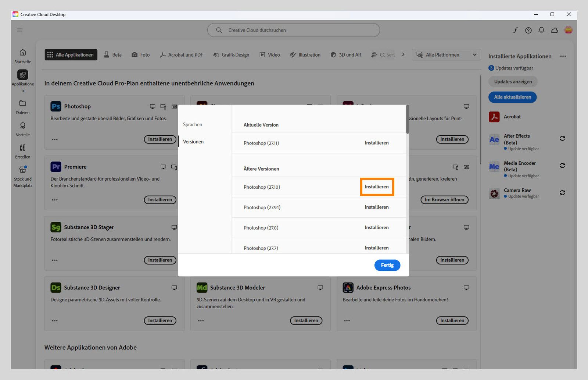Switch to the Beta tab
The height and width of the screenshot is (380, 588).
click(112, 55)
